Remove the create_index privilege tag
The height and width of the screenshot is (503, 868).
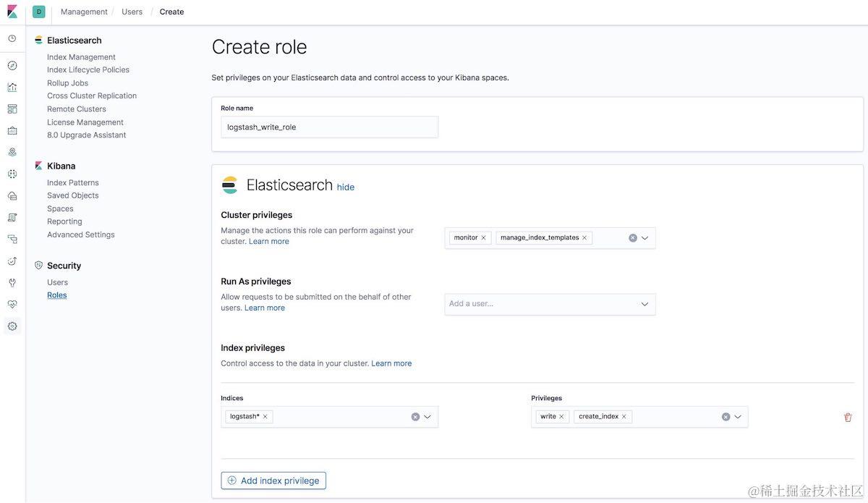624,417
